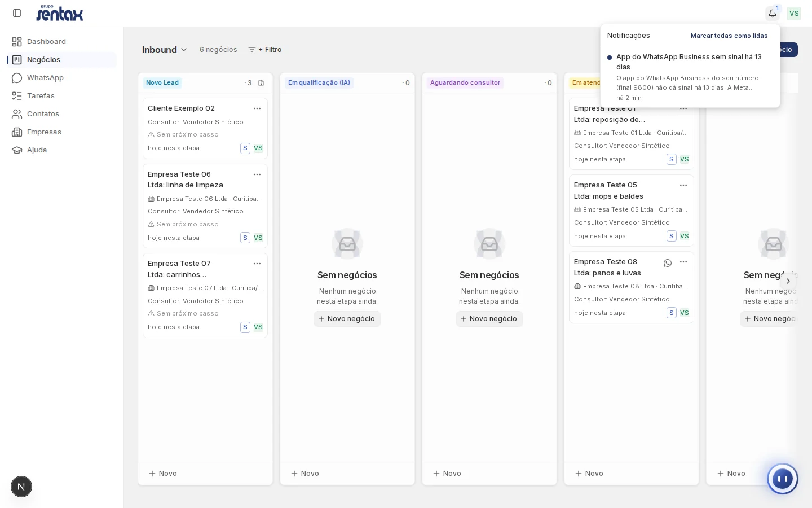812x508 pixels.
Task: Open Tarefas in the sidebar
Action: pyautogui.click(x=62, y=96)
